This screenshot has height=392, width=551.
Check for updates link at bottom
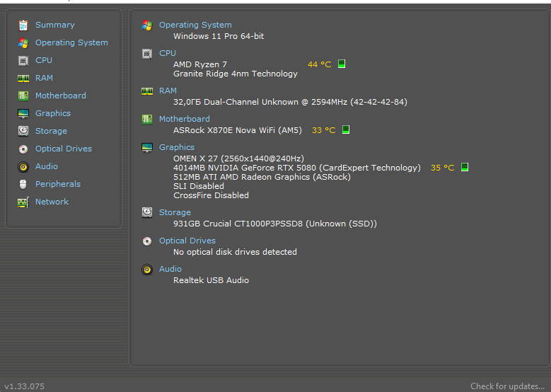pyautogui.click(x=506, y=386)
